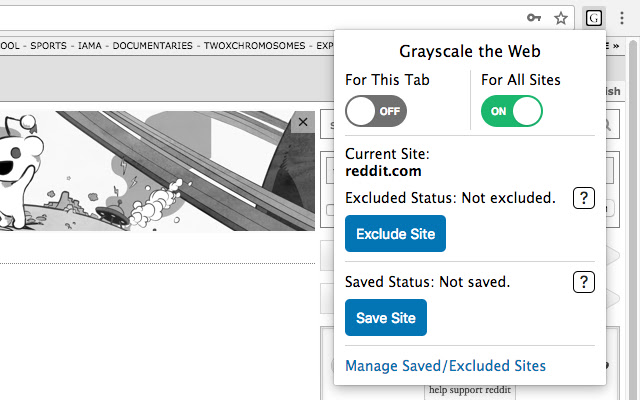The width and height of the screenshot is (640, 400).
Task: Open help for Excluded Status
Action: (x=584, y=198)
